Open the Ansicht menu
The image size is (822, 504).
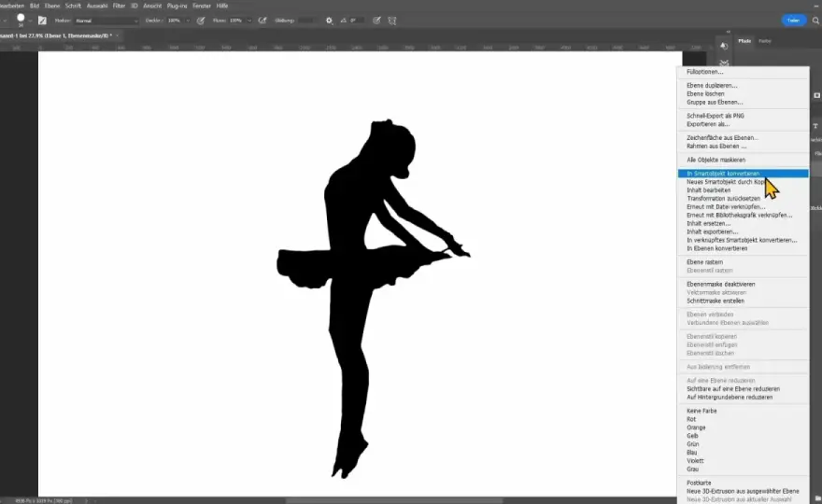click(152, 6)
